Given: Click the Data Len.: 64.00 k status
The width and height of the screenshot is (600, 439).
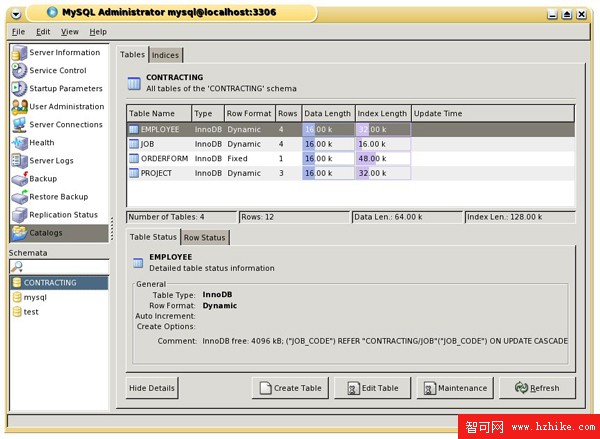Looking at the screenshot, I should pos(407,217).
